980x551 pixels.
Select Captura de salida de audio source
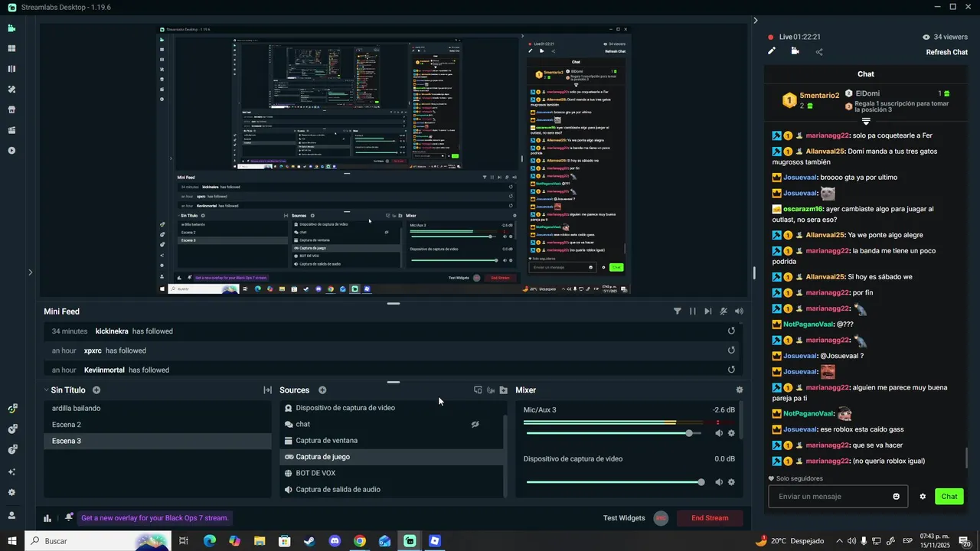pyautogui.click(x=390, y=490)
